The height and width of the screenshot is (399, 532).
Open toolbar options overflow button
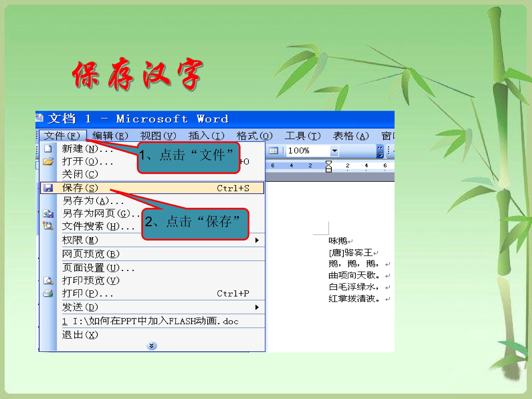tap(380, 151)
